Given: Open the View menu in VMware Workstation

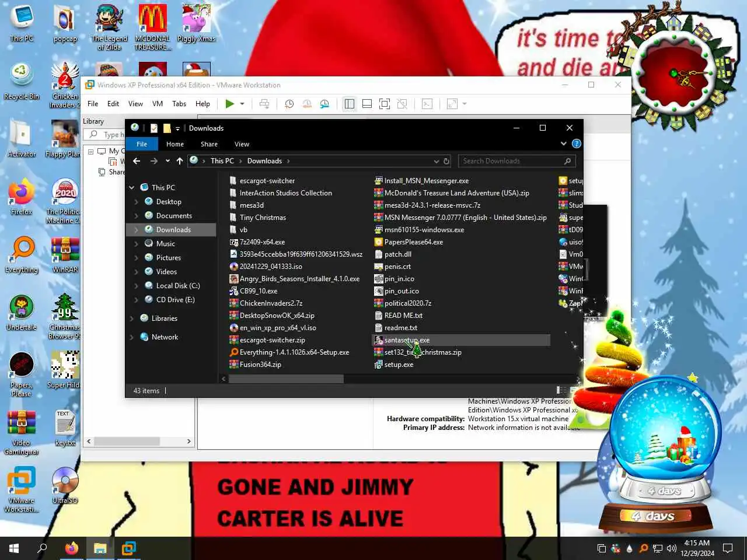Looking at the screenshot, I should coord(135,104).
